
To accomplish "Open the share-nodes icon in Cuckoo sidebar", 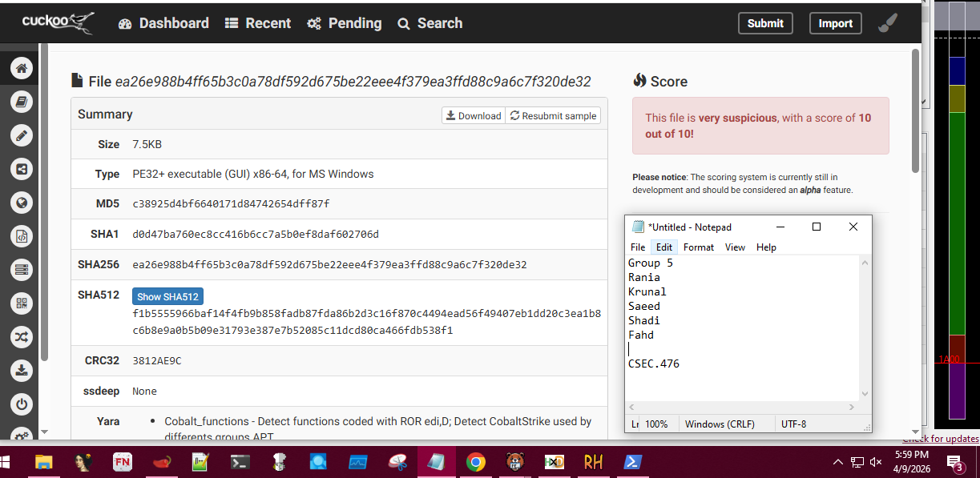I will 22,169.
